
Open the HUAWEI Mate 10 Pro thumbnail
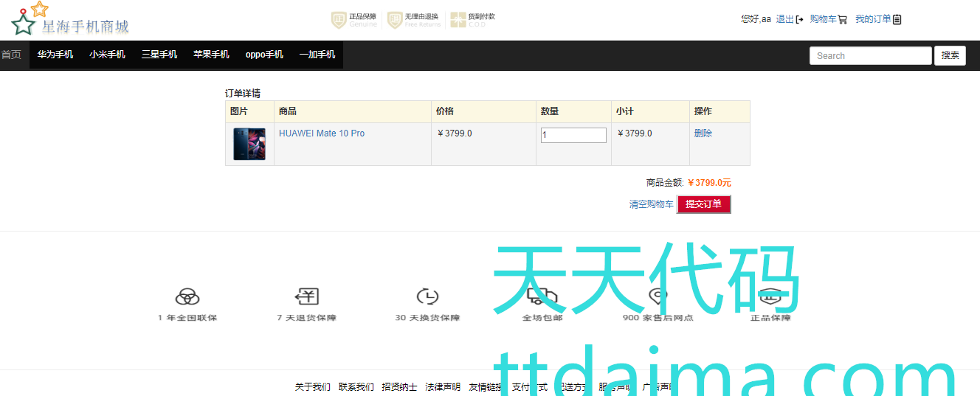pyautogui.click(x=249, y=144)
